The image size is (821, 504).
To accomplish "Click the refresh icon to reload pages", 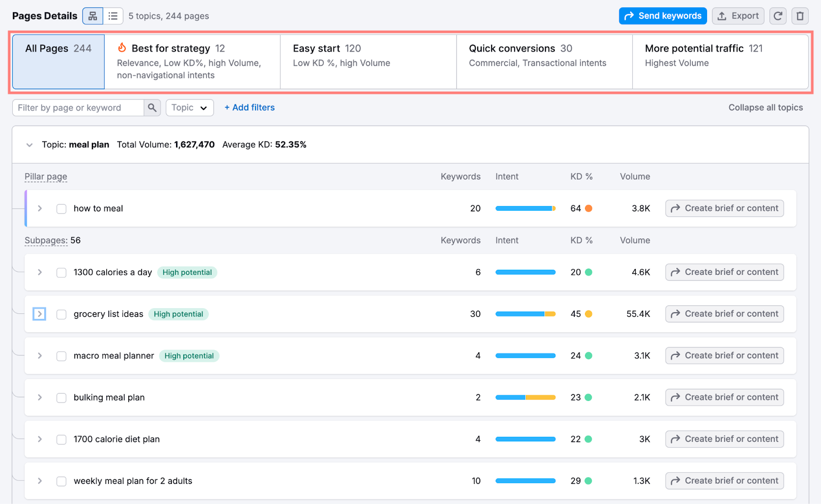I will (x=778, y=15).
